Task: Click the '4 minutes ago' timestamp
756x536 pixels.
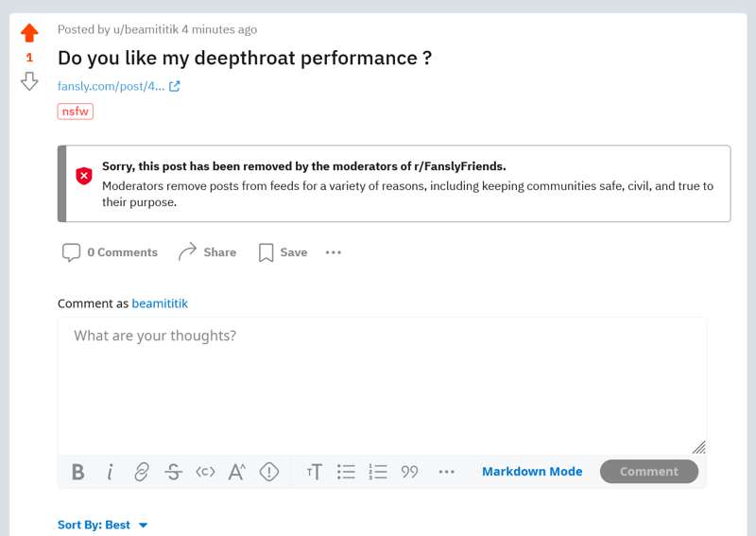Action: 219,29
